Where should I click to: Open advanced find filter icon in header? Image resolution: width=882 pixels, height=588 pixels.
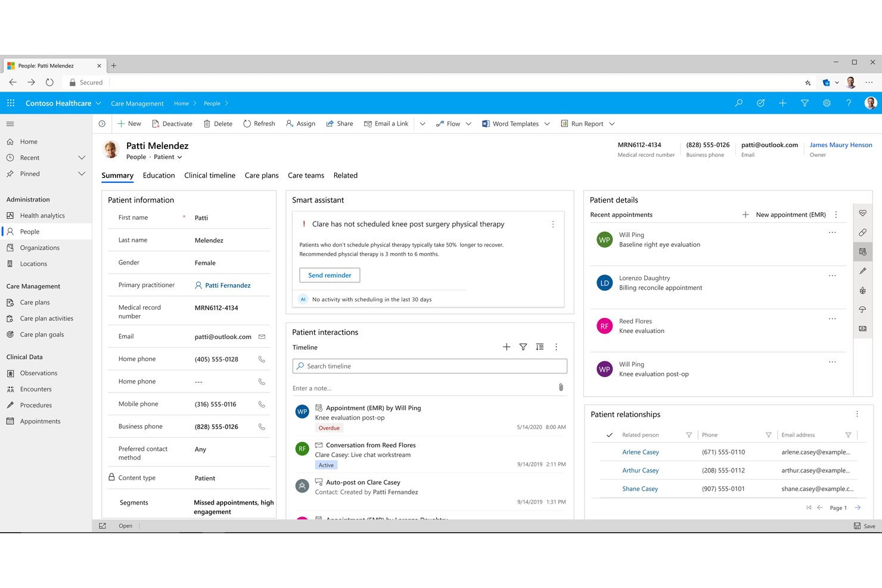coord(805,103)
